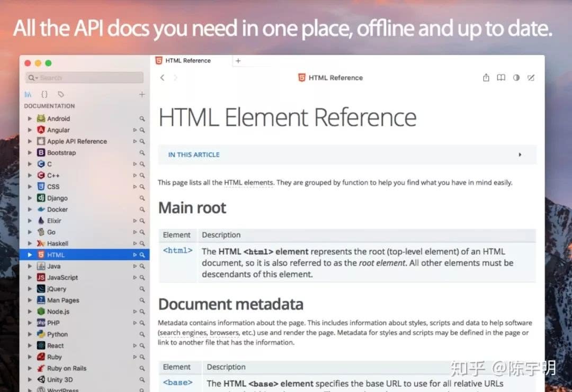Screen dimensions: 572x392
Task: Search inside the Unity 3D docset
Action: [142, 380]
